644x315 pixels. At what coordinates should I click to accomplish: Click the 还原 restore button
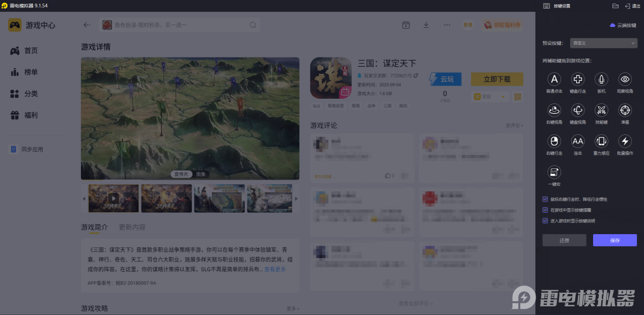click(564, 240)
